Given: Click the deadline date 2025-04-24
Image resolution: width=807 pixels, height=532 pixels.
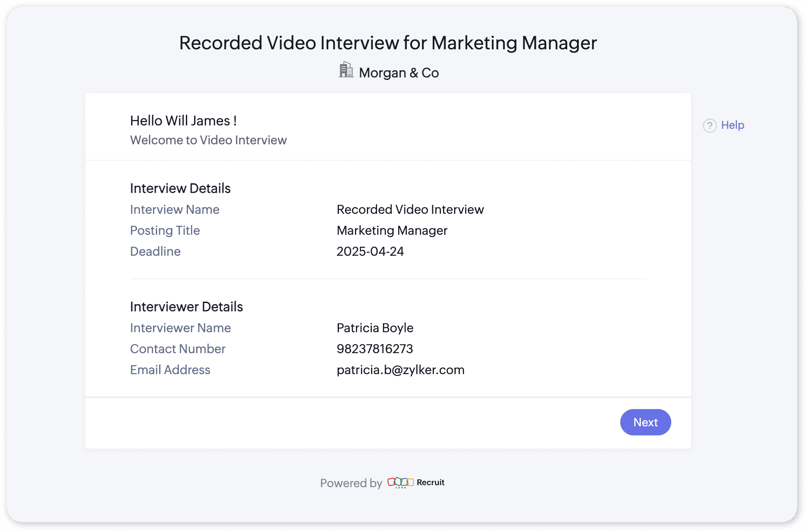Looking at the screenshot, I should click(x=370, y=252).
